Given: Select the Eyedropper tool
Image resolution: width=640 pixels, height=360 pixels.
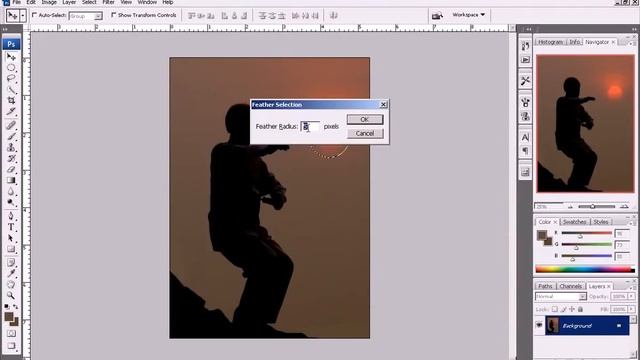Looking at the screenshot, I should tap(11, 273).
